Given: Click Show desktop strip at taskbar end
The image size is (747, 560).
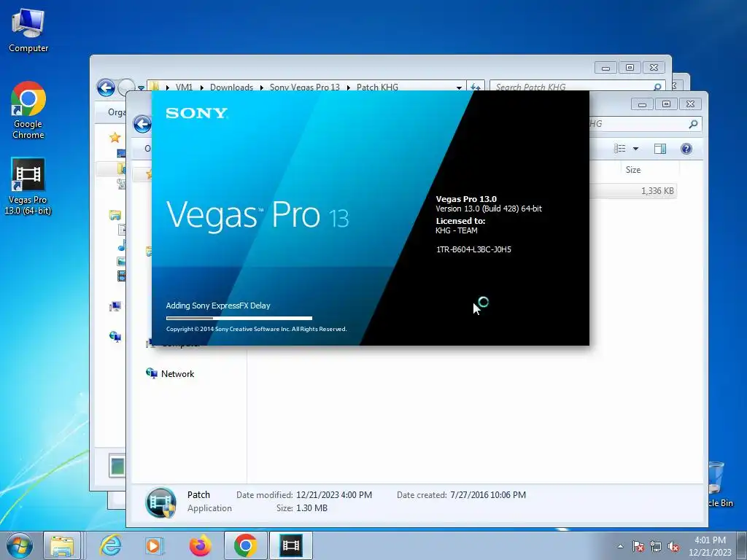Looking at the screenshot, I should click(x=741, y=545).
